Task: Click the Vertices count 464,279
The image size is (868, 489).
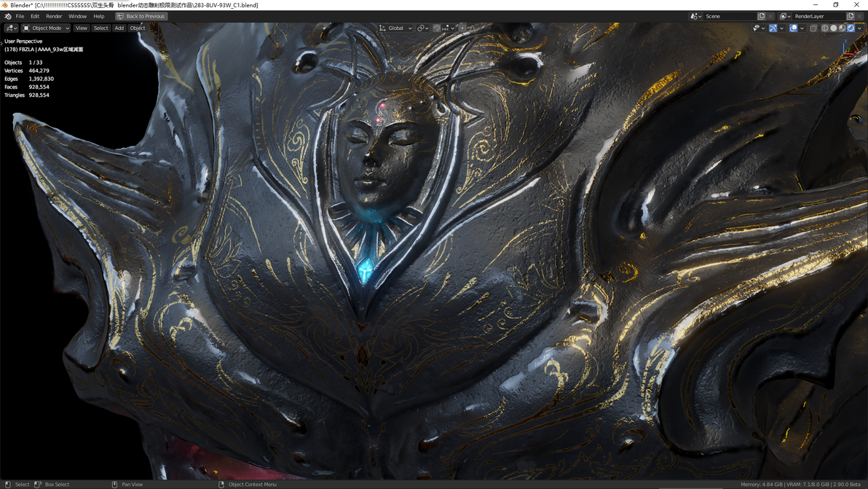Action: pyautogui.click(x=39, y=71)
